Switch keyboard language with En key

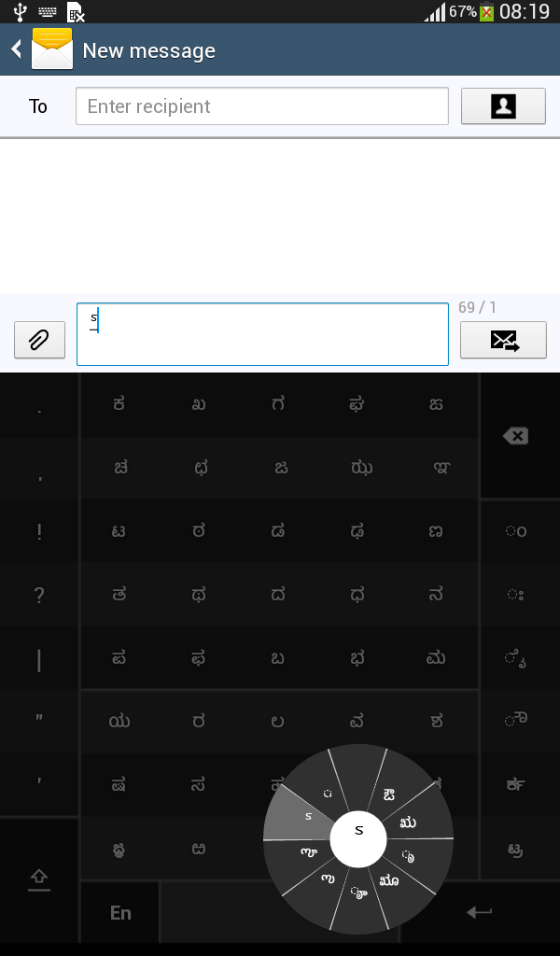pyautogui.click(x=120, y=912)
